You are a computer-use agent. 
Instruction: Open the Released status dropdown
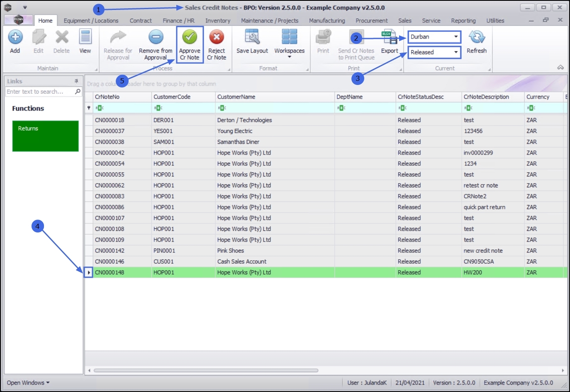coord(456,52)
